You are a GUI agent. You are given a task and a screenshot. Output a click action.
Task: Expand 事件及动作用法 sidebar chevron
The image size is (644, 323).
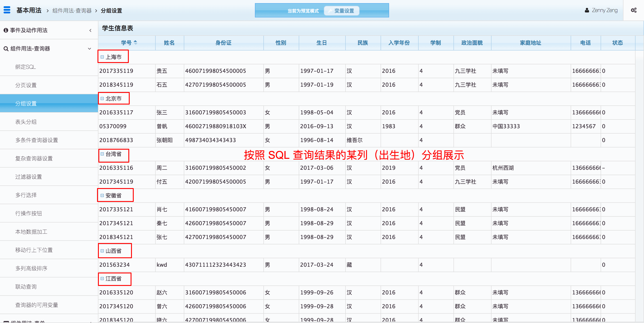click(x=90, y=30)
